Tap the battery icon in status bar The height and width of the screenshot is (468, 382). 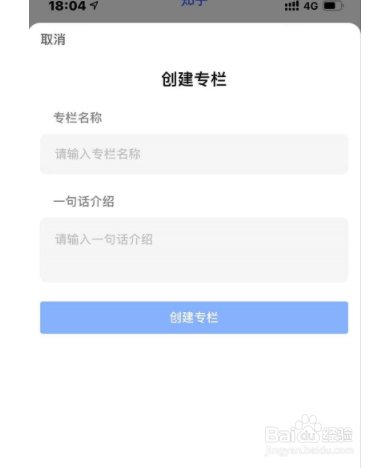tap(333, 6)
